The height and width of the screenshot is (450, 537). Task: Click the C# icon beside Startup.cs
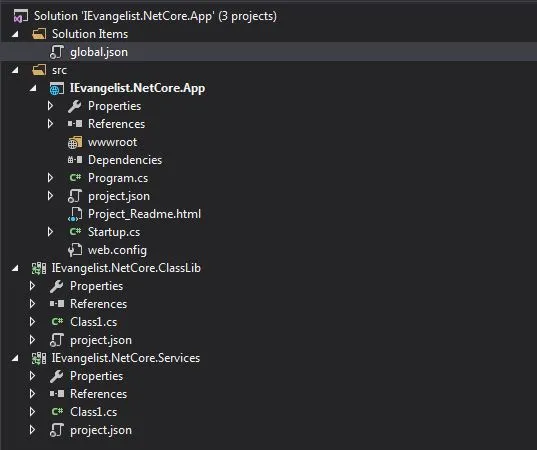coord(75,232)
